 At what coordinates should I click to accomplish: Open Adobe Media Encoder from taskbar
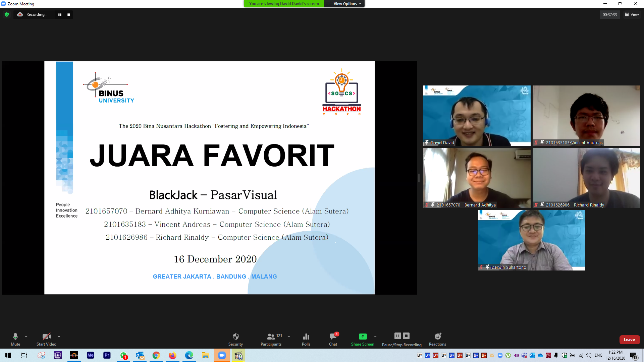click(x=91, y=355)
